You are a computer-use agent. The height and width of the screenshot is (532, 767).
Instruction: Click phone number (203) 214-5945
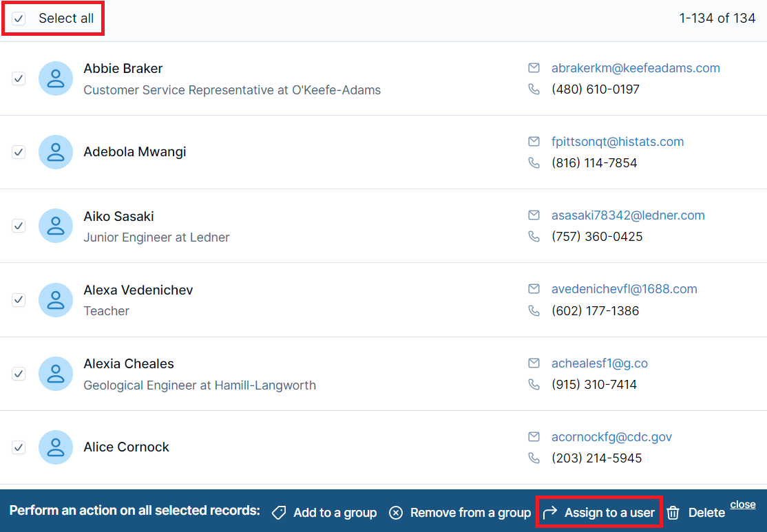tap(597, 458)
